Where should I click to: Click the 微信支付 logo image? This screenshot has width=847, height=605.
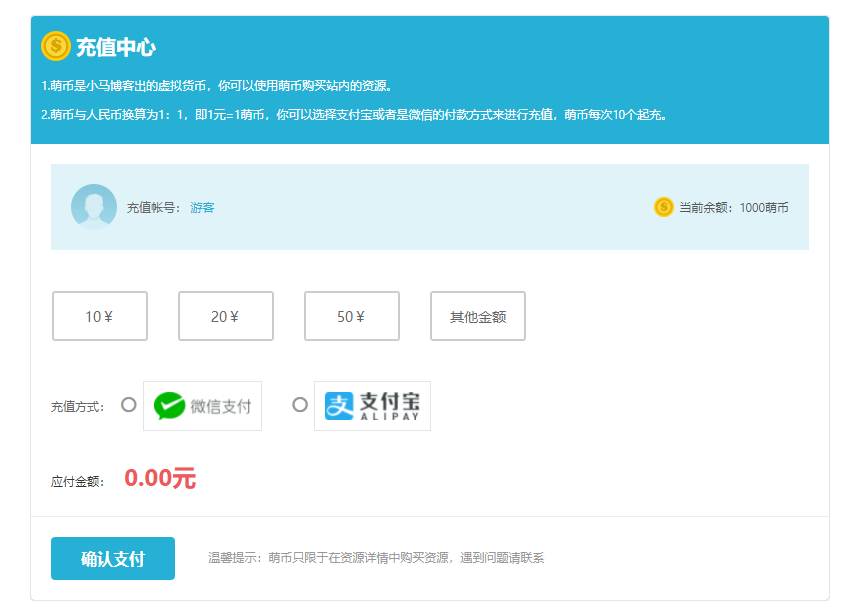point(203,405)
